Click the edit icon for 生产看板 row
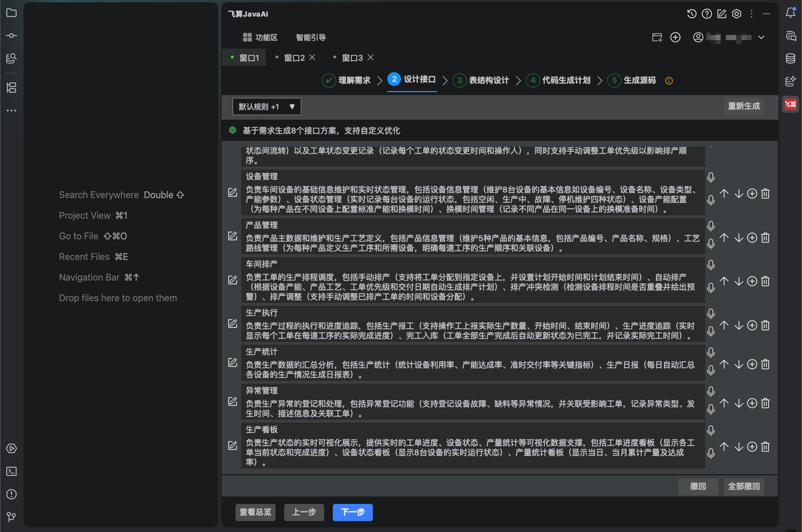 232,446
